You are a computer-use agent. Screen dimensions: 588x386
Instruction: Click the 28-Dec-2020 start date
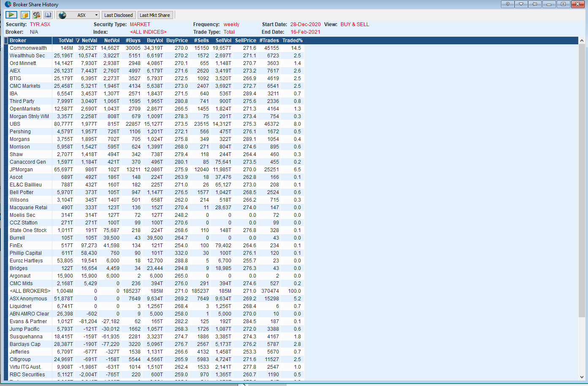(x=305, y=24)
